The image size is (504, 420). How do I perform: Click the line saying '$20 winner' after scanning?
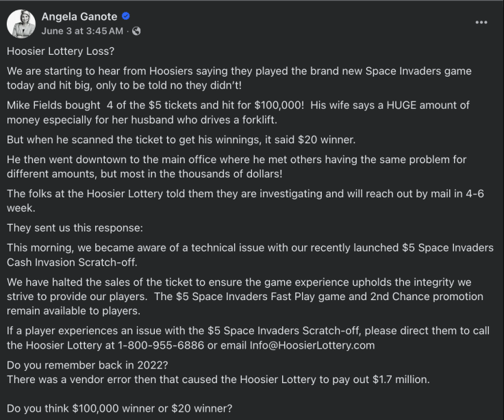181,140
